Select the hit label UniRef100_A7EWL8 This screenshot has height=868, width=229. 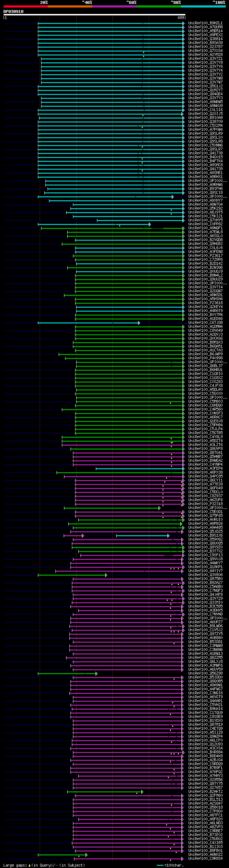click(205, 232)
